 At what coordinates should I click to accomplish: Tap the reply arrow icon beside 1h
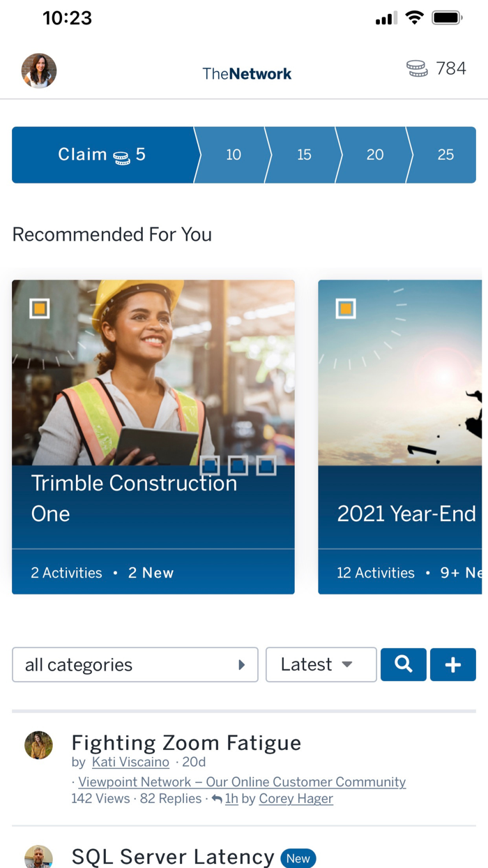click(x=217, y=799)
